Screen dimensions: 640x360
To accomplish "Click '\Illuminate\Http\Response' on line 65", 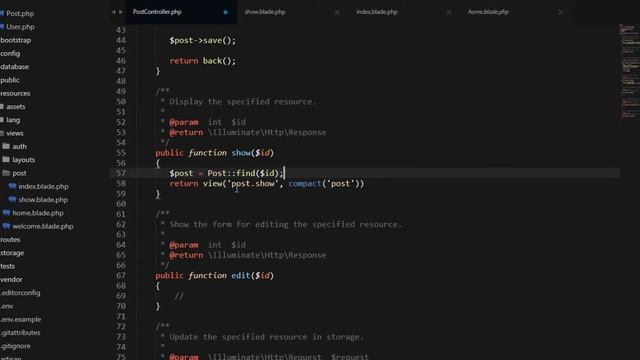I will coord(267,255).
